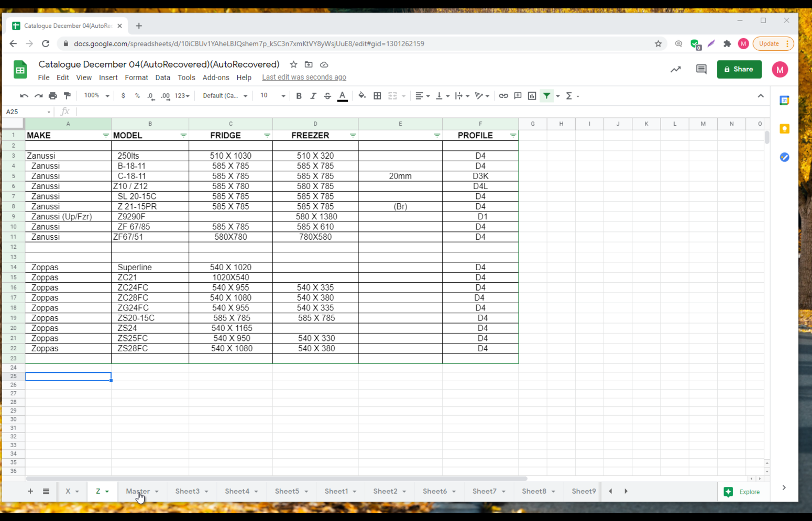Star the Catalogue December document

293,64
